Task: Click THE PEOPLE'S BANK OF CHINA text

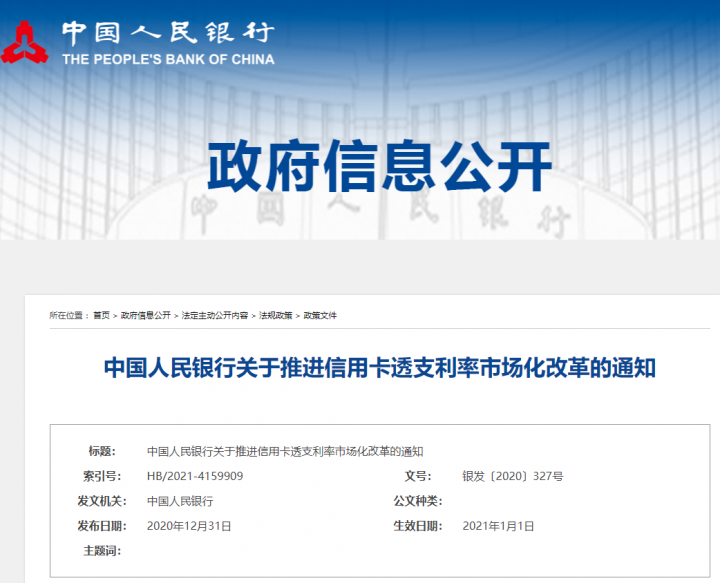Action: (168, 59)
